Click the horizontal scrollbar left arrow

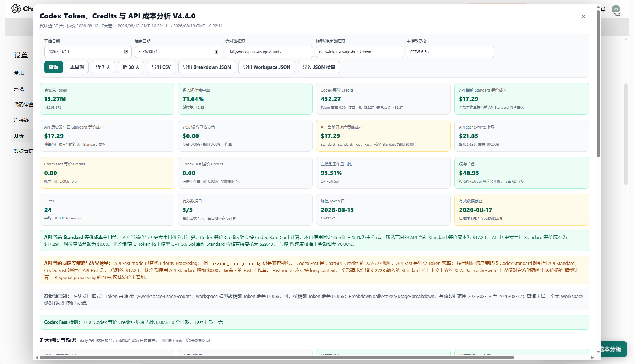point(37,358)
